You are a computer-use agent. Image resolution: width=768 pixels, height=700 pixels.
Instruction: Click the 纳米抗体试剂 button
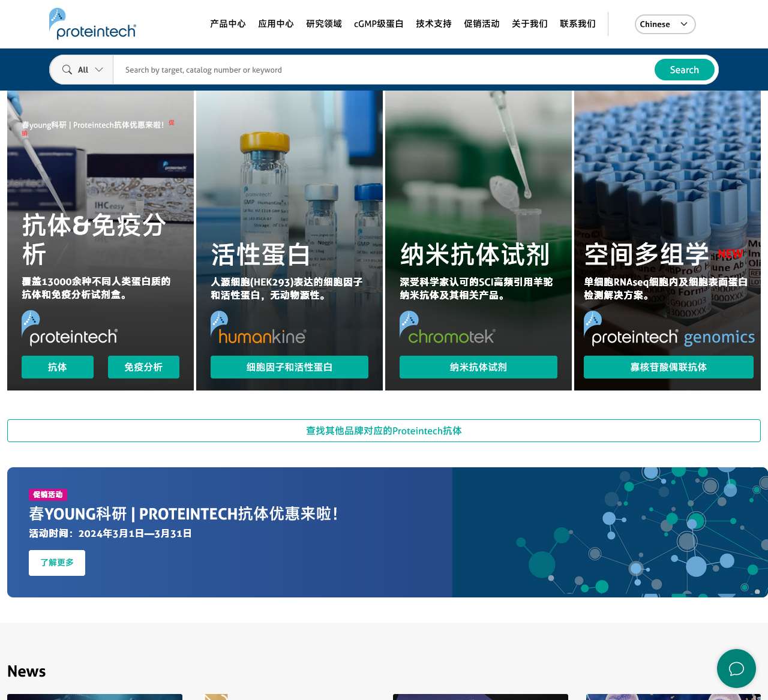478,367
